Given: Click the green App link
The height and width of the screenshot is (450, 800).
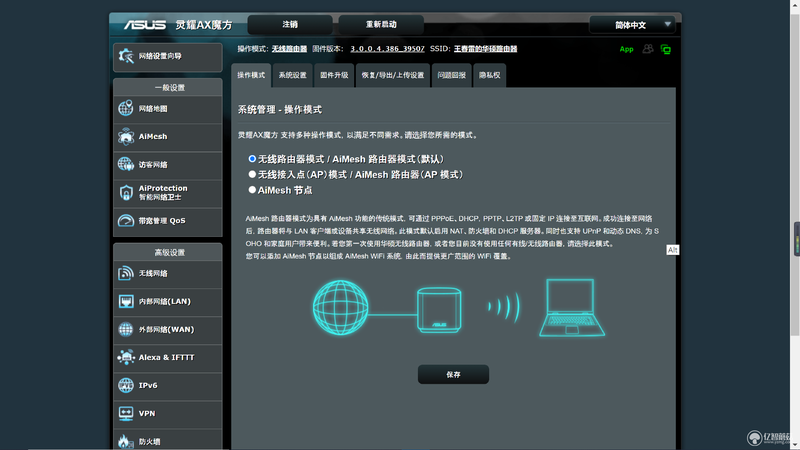Looking at the screenshot, I should [x=627, y=49].
